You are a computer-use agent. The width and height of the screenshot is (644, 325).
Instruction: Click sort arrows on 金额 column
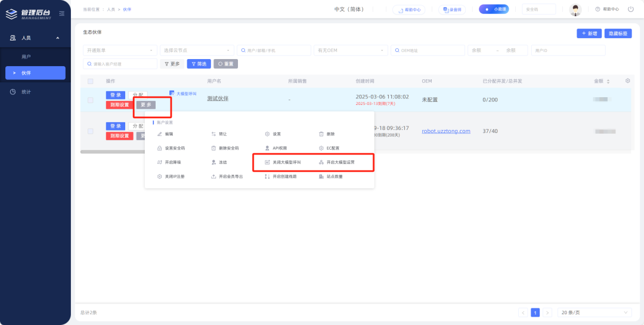[x=607, y=81]
